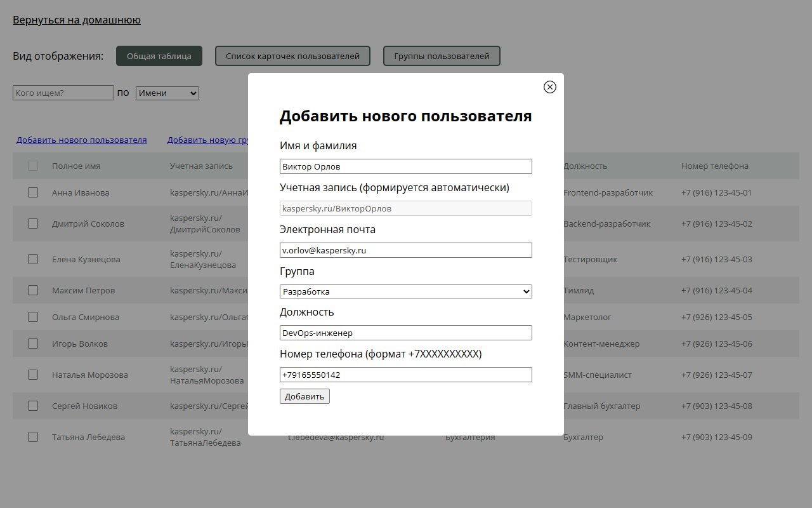Click the Номер телефона column header
812x508 pixels.
[x=715, y=166]
